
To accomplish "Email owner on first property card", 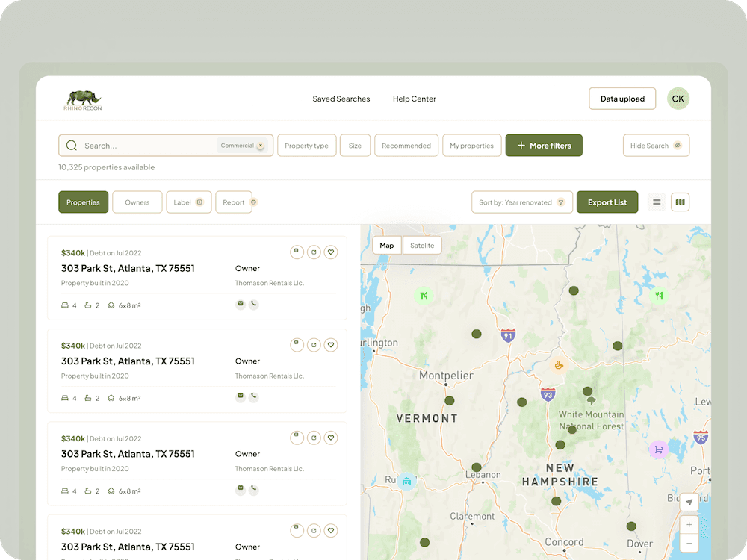I will coord(241,304).
